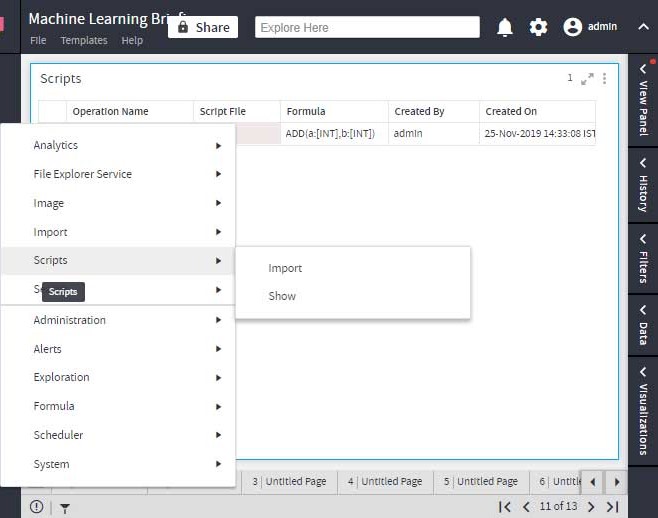Expand the Scripts widget to fullscreen
Screen dimensions: 658x518
tap(587, 78)
